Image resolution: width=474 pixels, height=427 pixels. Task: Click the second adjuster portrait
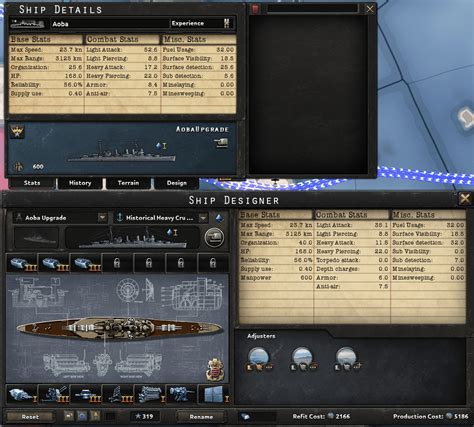[302, 358]
